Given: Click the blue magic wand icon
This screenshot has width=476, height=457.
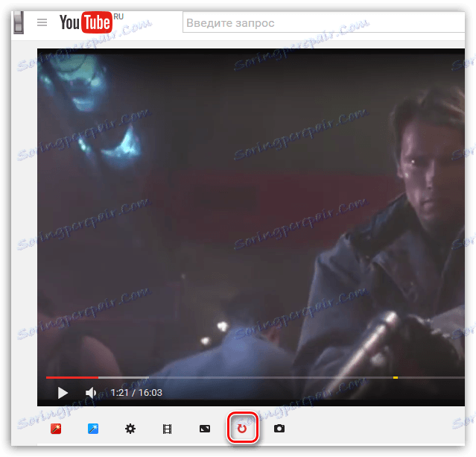Looking at the screenshot, I should pyautogui.click(x=93, y=429).
